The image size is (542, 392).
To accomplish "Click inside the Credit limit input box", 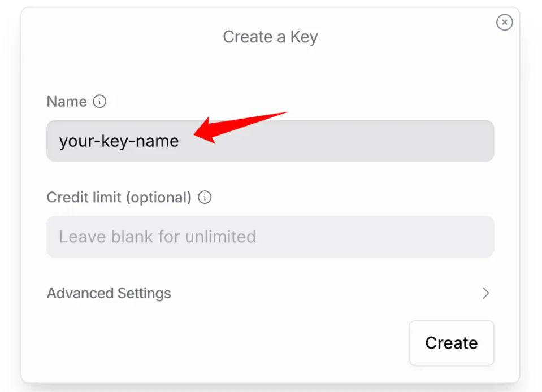I will [270, 237].
